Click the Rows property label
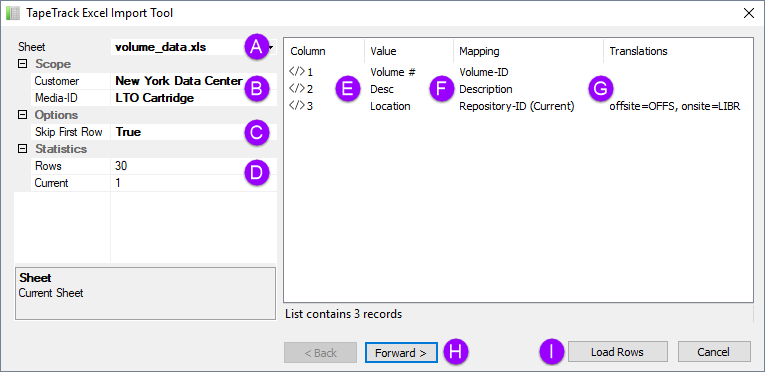Image resolution: width=765 pixels, height=372 pixels. 48,166
